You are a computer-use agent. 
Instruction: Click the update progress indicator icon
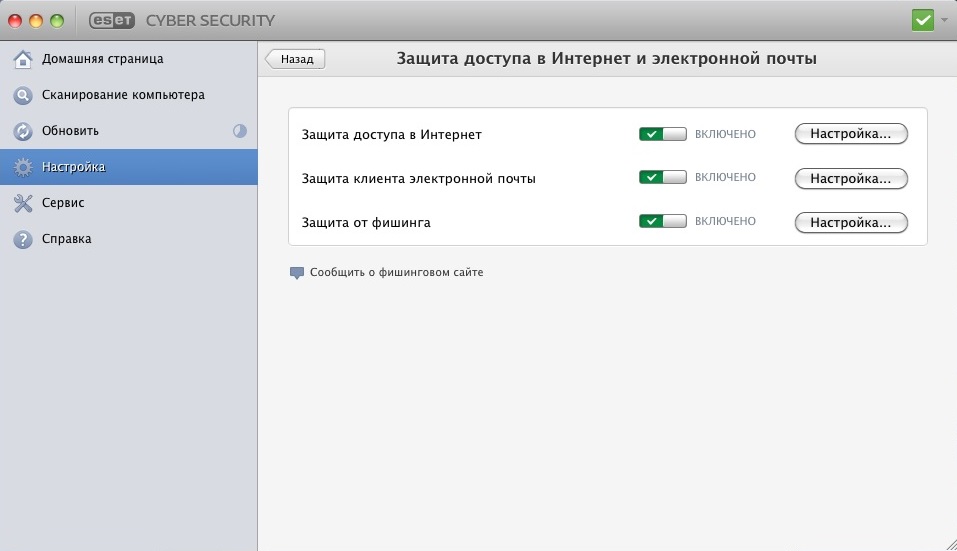tap(240, 131)
